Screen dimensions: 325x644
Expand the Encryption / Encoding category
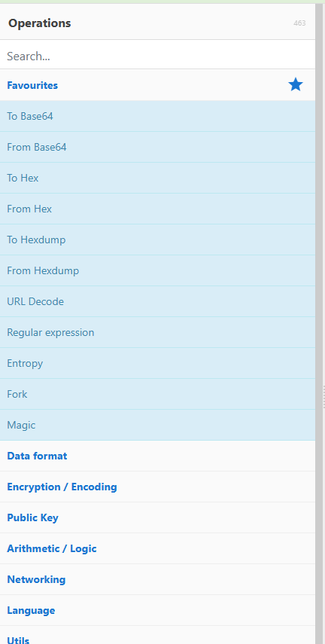pyautogui.click(x=157, y=487)
